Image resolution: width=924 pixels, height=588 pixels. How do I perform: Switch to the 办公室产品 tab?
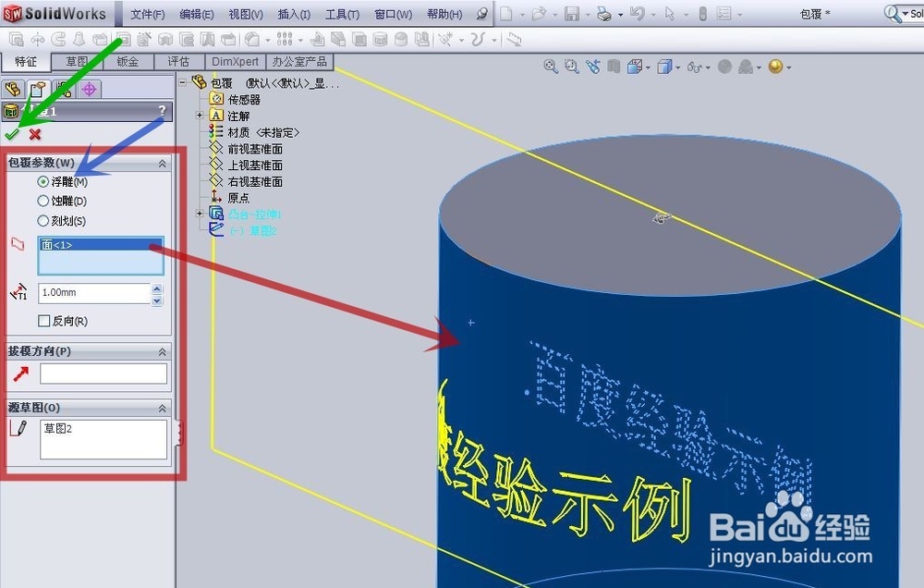299,61
